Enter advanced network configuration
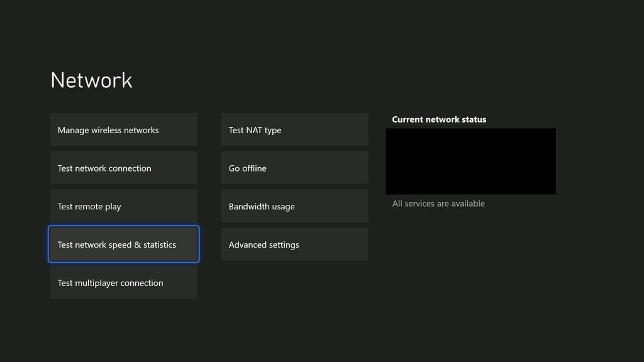The image size is (644, 362). click(x=294, y=244)
